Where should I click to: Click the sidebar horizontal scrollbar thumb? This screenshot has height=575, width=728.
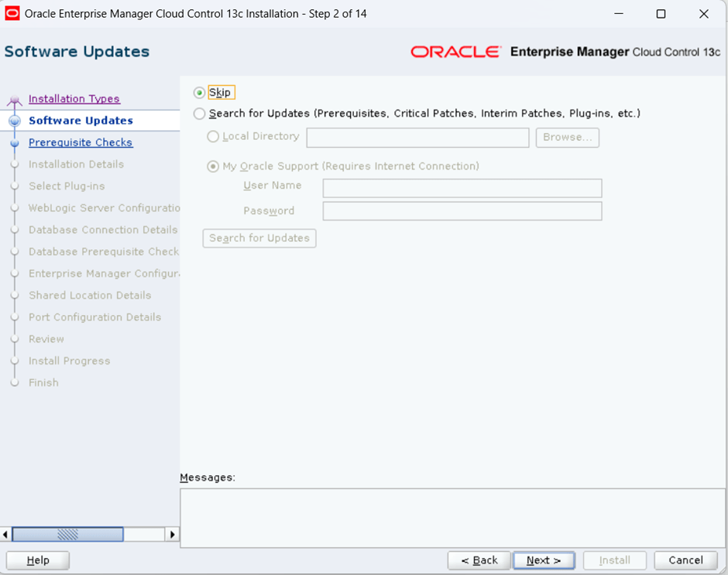pos(67,534)
